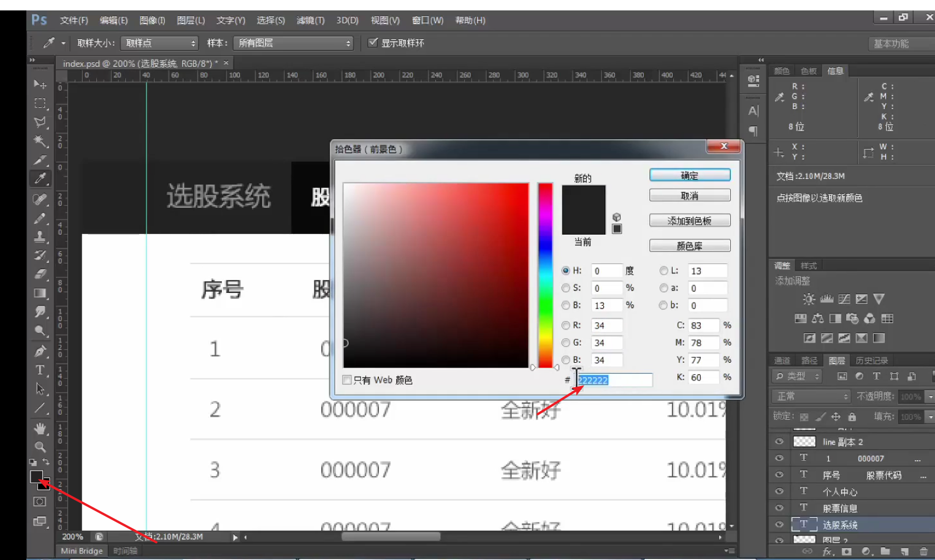This screenshot has width=935, height=560.
Task: Select the Polygonal Lasso tool
Action: pyautogui.click(x=40, y=122)
